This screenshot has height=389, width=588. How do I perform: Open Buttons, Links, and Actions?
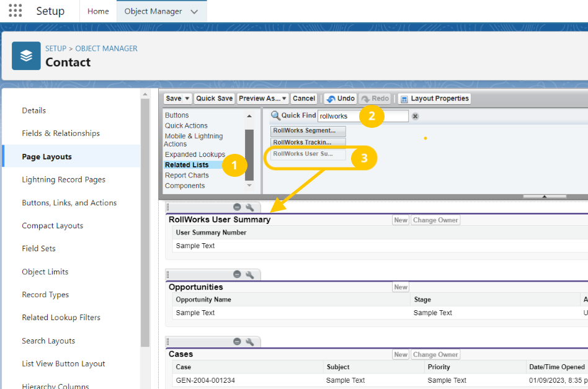69,203
